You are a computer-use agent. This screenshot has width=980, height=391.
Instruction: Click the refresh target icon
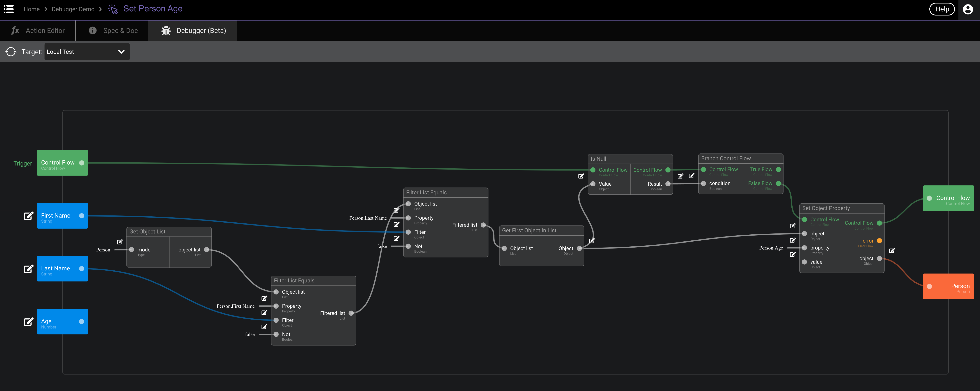click(11, 52)
